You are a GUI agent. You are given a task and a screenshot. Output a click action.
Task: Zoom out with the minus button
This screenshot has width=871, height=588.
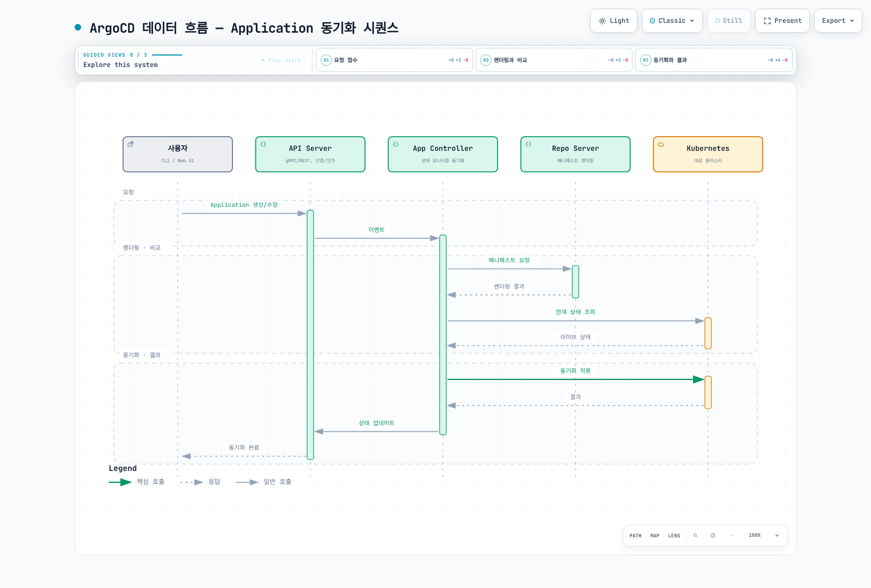pos(732,536)
